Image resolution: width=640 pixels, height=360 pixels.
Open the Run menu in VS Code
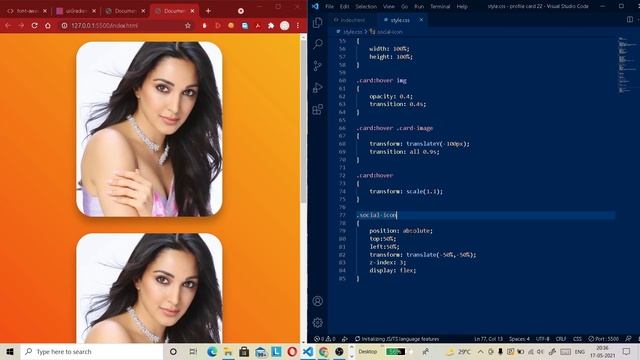pyautogui.click(x=419, y=7)
